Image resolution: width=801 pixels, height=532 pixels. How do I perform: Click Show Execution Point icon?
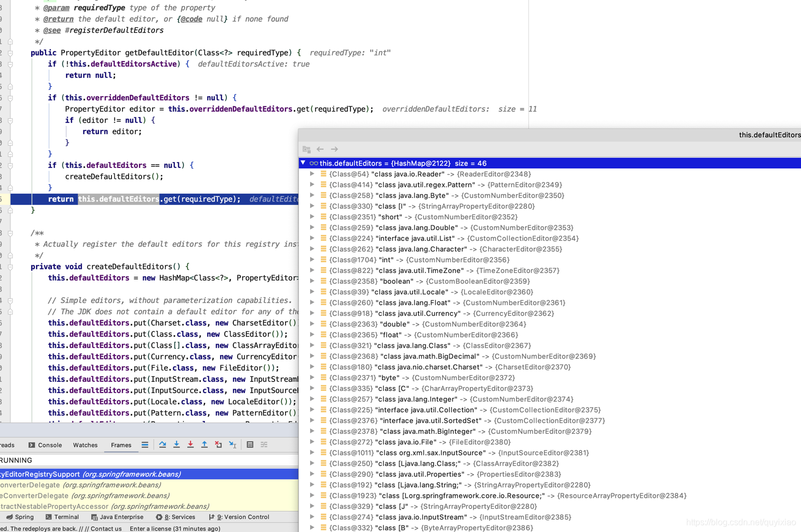point(145,445)
